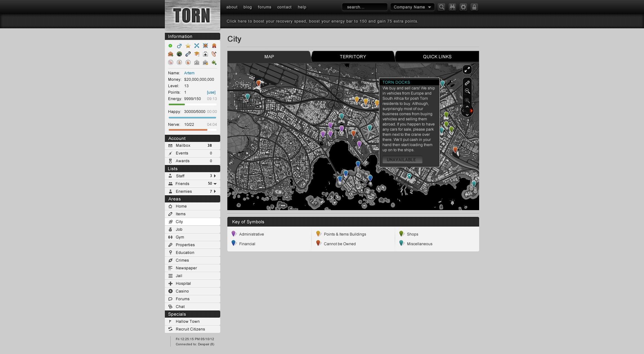Click the target with arrow icon
This screenshot has height=354, width=644.
tap(214, 54)
